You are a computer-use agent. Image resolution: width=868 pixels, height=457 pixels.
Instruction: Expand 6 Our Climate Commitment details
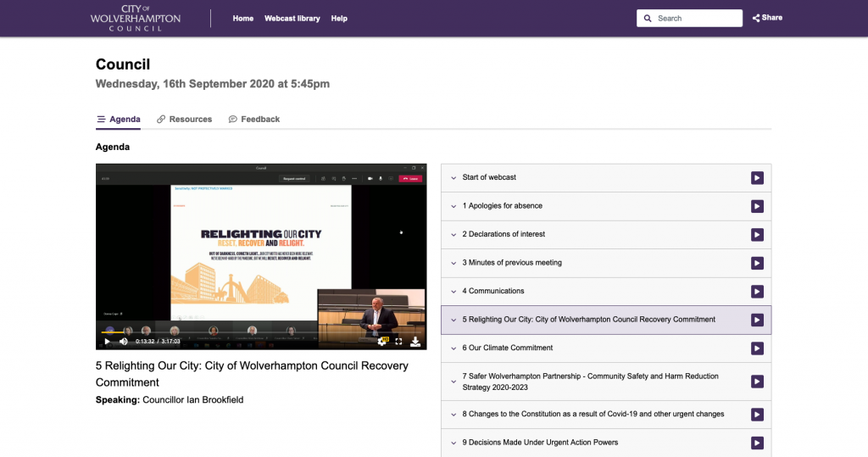pyautogui.click(x=453, y=348)
